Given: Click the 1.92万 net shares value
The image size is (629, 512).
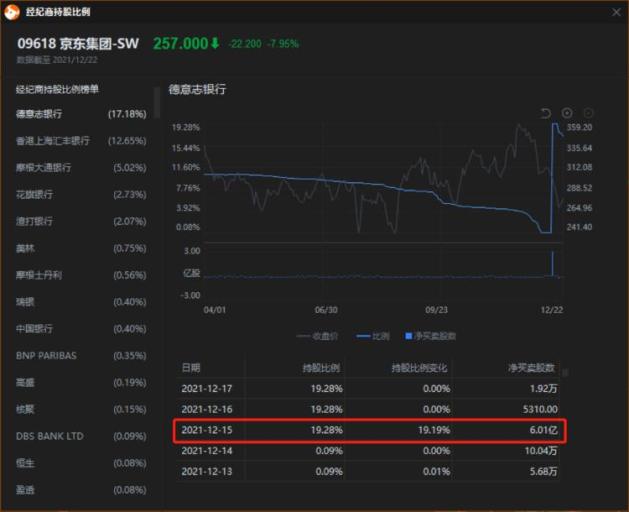Looking at the screenshot, I should pos(544,388).
